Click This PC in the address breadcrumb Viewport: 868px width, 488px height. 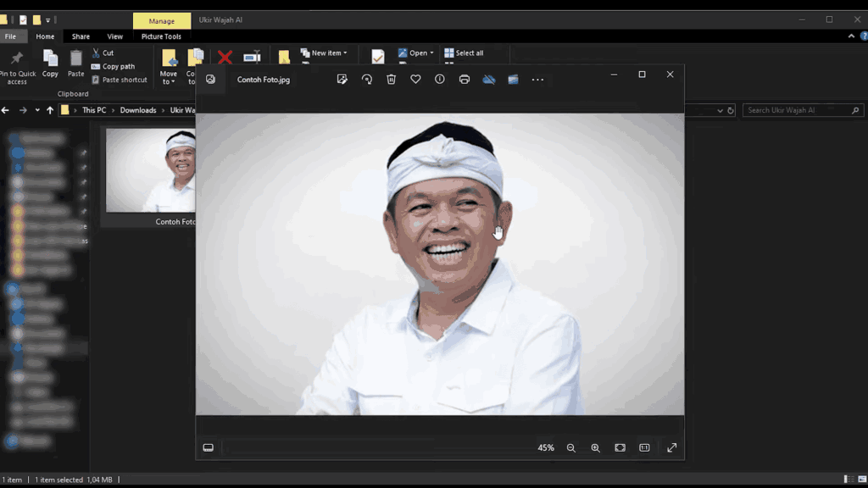94,110
